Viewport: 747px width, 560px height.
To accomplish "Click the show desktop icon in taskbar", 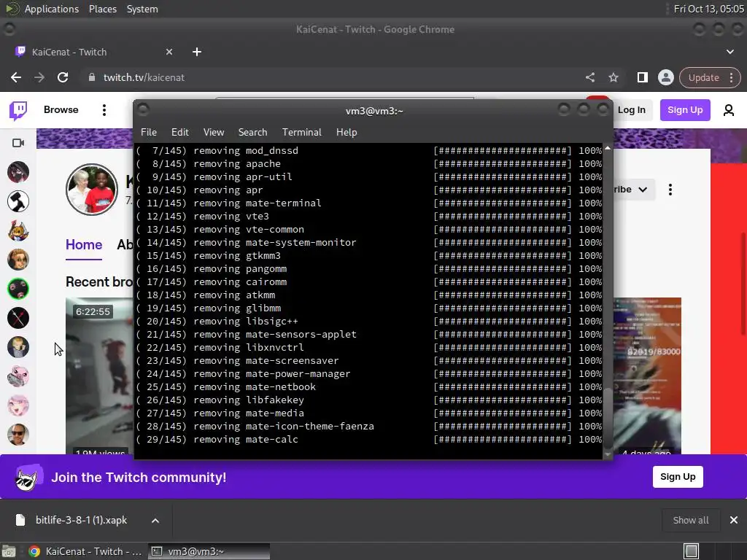I will 9,551.
